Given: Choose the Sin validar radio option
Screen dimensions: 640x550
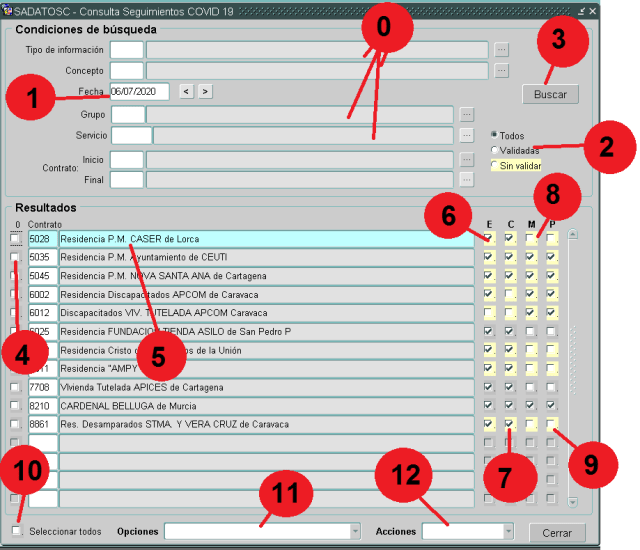Looking at the screenshot, I should [x=495, y=165].
